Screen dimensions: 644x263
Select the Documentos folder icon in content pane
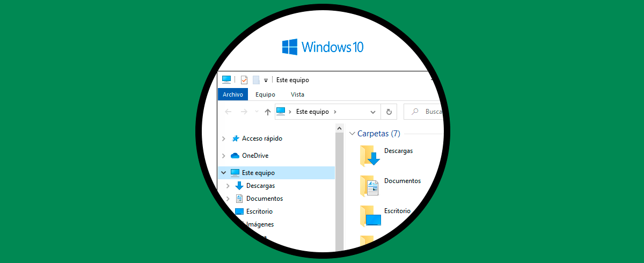pos(370,186)
